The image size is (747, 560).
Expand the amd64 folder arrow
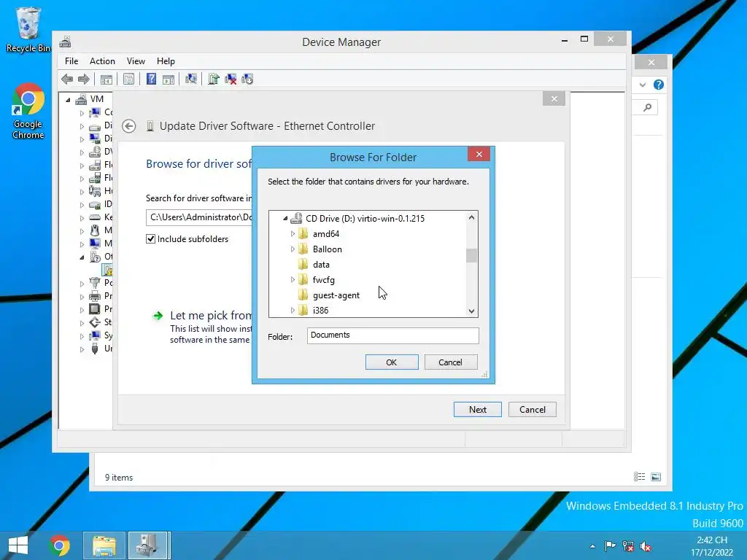tap(293, 234)
